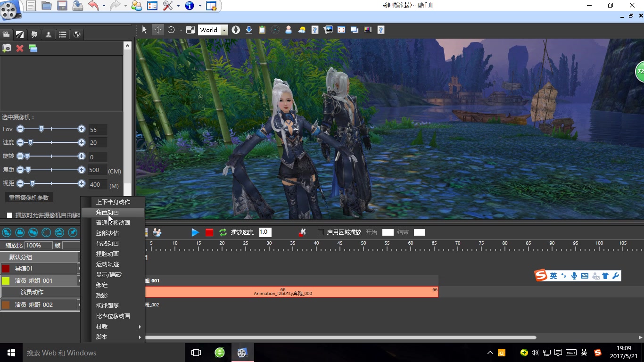The width and height of the screenshot is (644, 362).
Task: Click the color bars monitor icon
Action: 368,30
